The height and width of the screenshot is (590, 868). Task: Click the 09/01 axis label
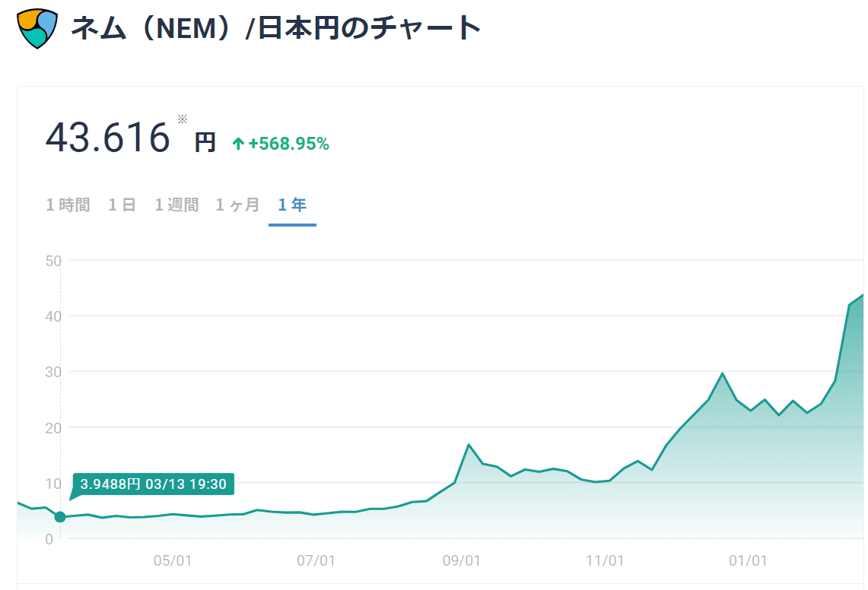(x=463, y=561)
